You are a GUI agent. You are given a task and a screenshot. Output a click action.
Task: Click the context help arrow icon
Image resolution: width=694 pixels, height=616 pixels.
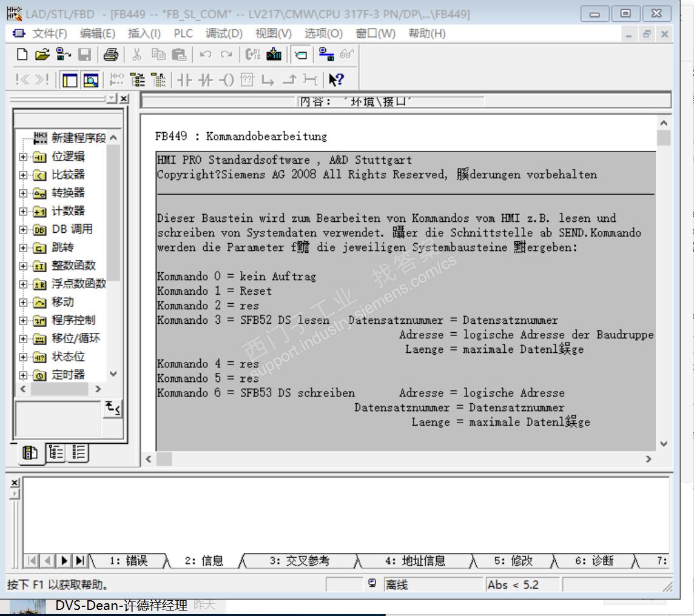(x=336, y=80)
